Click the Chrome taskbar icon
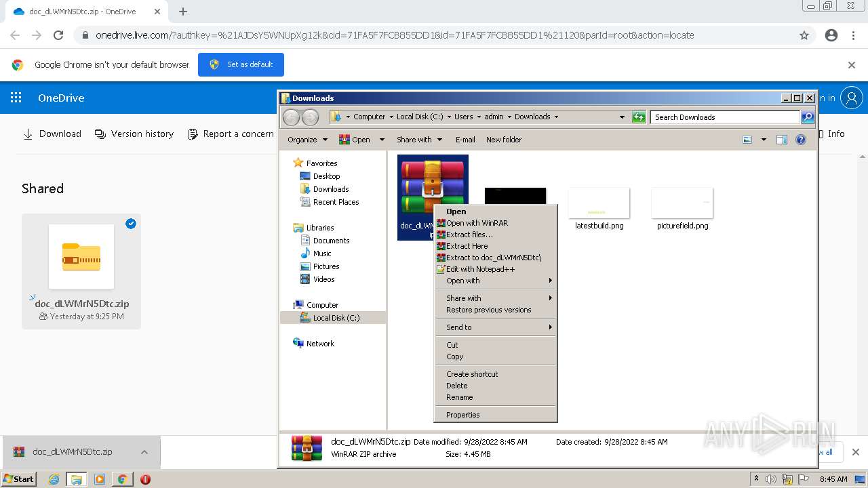The image size is (868, 488). pyautogui.click(x=122, y=479)
